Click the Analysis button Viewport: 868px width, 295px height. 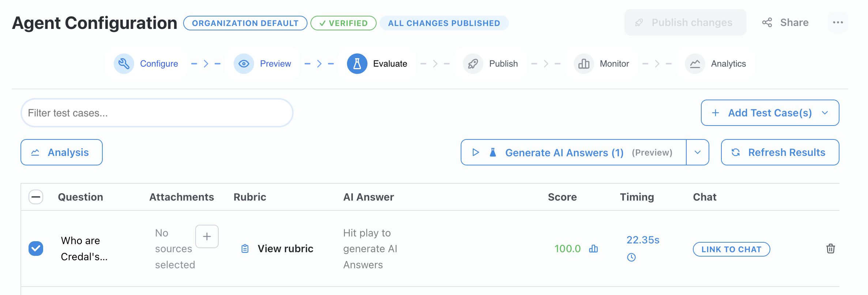tap(61, 152)
